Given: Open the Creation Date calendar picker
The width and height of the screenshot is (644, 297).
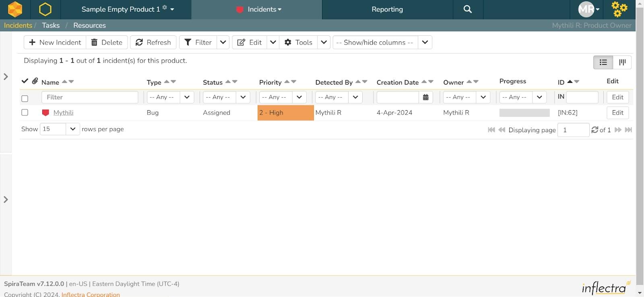Looking at the screenshot, I should click(x=425, y=97).
